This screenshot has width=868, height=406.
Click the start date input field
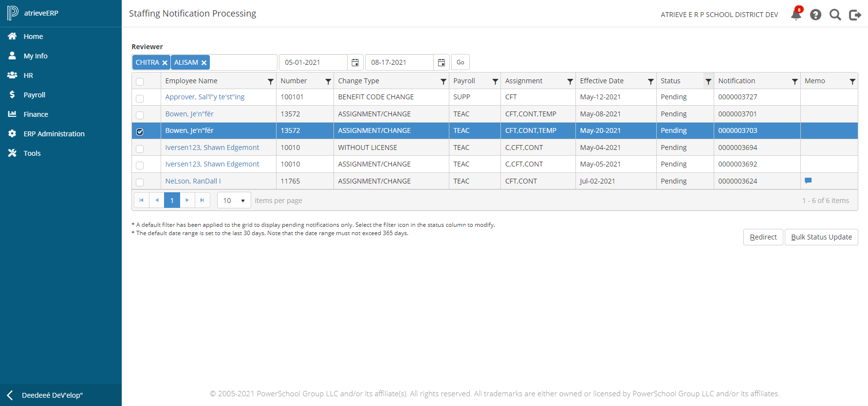pos(313,62)
